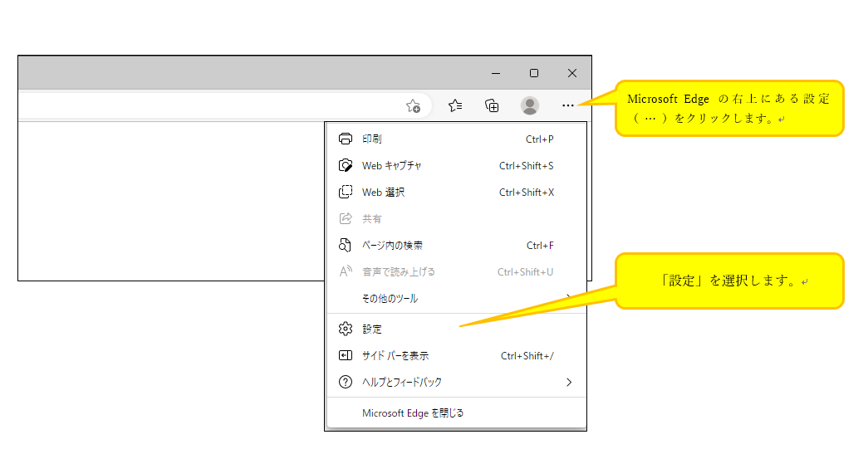Choose サイド バーを表示 menu entry

tap(457, 355)
